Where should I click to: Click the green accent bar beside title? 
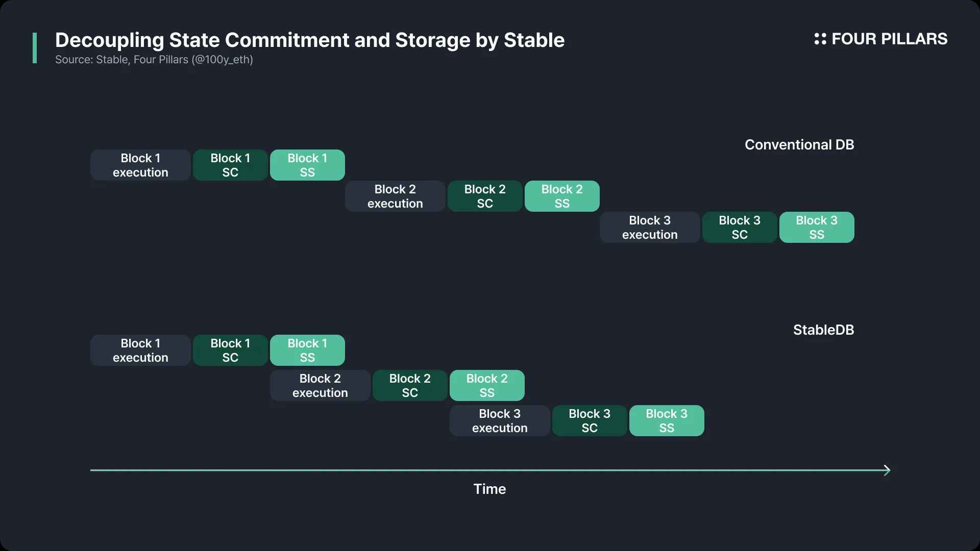tap(35, 48)
